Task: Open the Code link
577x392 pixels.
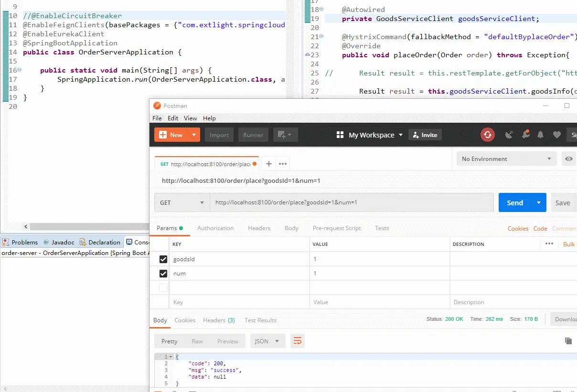Action: coord(540,228)
